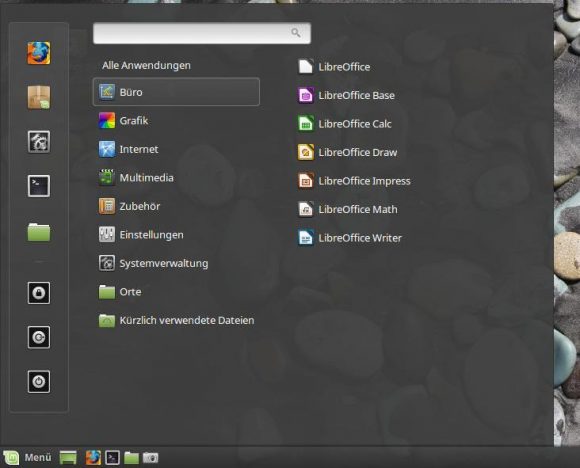Open the file manager from bottom panel
The height and width of the screenshot is (468, 580).
pyautogui.click(x=131, y=458)
